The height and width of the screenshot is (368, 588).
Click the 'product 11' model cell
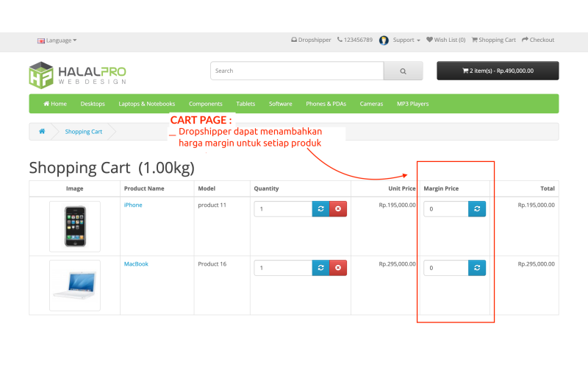(x=212, y=205)
